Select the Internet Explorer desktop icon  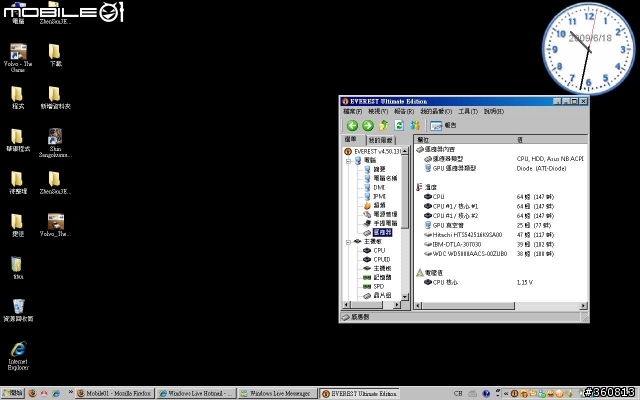point(18,356)
